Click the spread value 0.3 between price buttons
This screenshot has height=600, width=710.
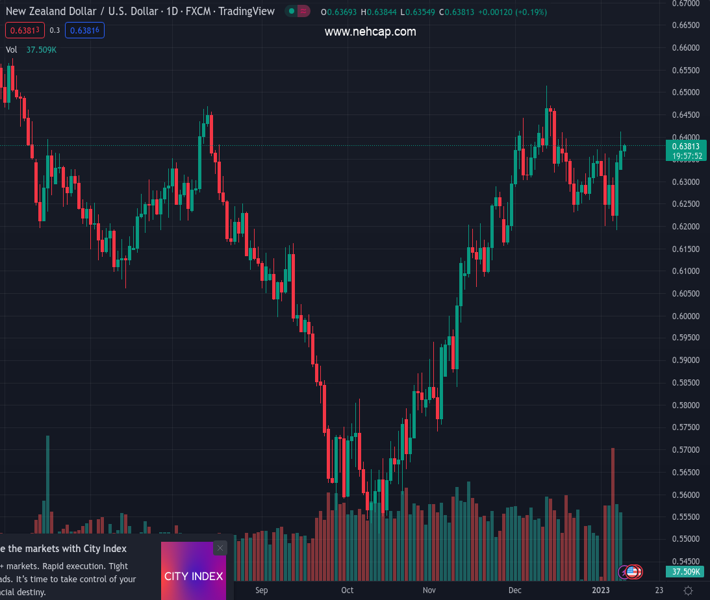coord(55,31)
